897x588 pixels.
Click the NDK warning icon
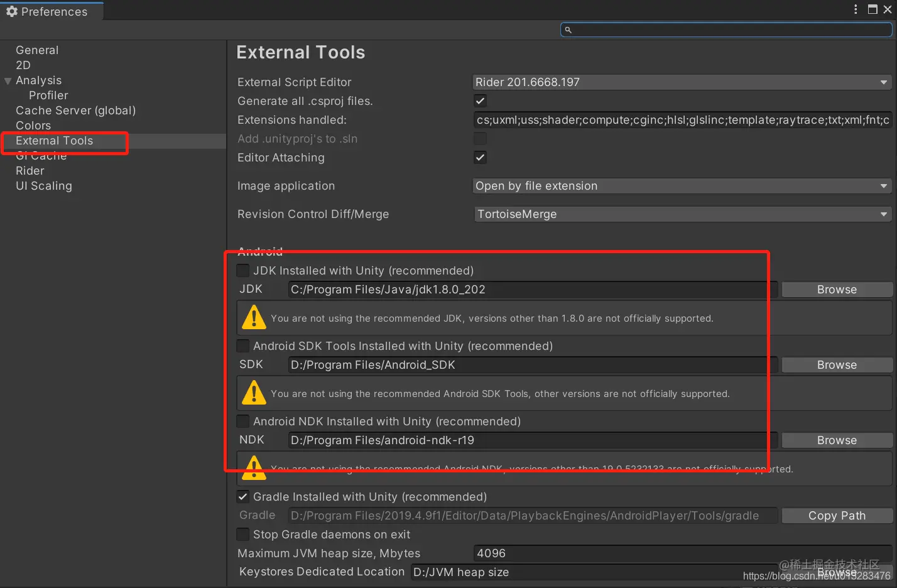click(x=254, y=468)
